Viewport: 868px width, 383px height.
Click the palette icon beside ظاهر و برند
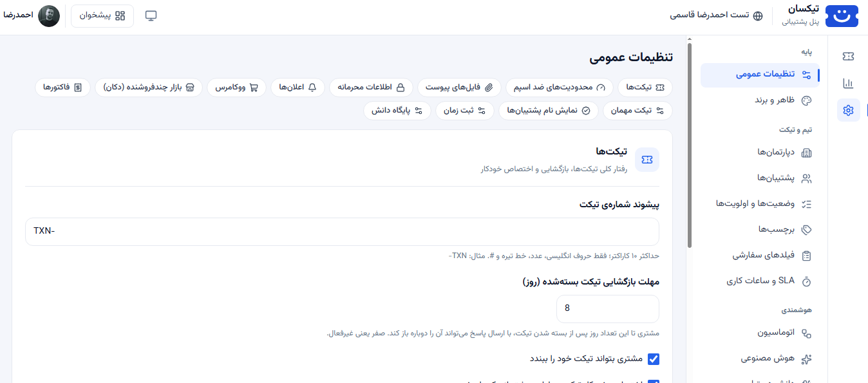coord(807,101)
